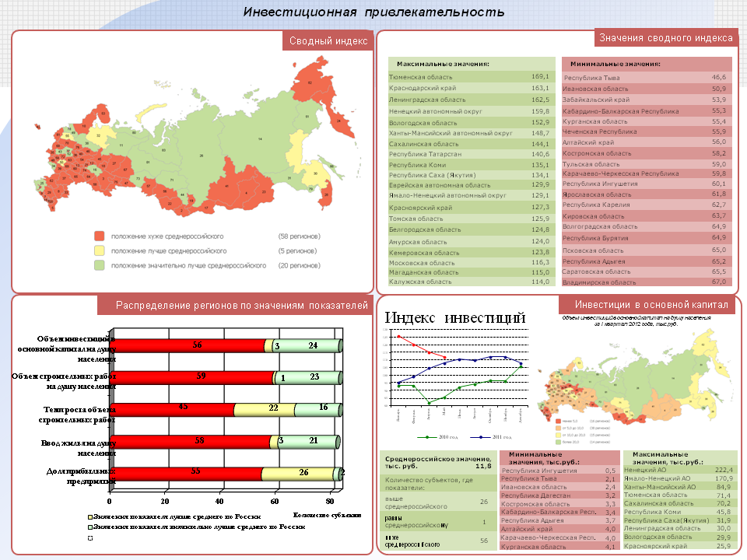The width and height of the screenshot is (747, 560).
Task: Click the '2011 год' legend entry
Action: (492, 436)
